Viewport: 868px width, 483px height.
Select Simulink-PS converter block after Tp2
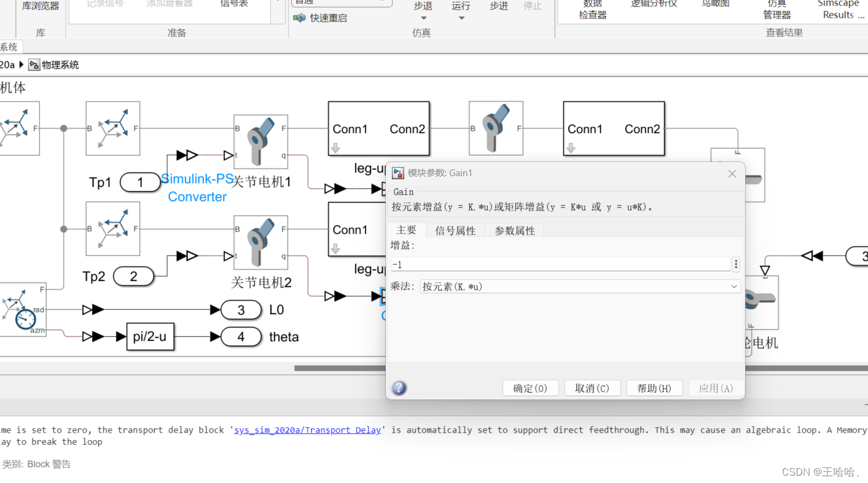[187, 256]
